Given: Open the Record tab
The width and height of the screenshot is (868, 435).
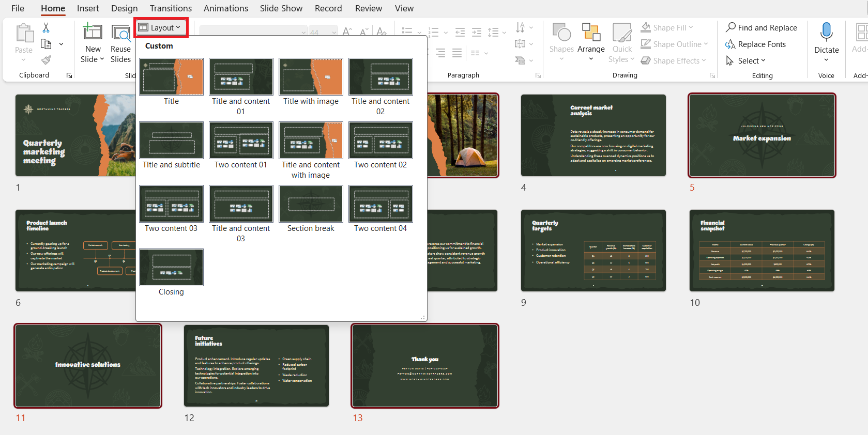Looking at the screenshot, I should (x=328, y=8).
